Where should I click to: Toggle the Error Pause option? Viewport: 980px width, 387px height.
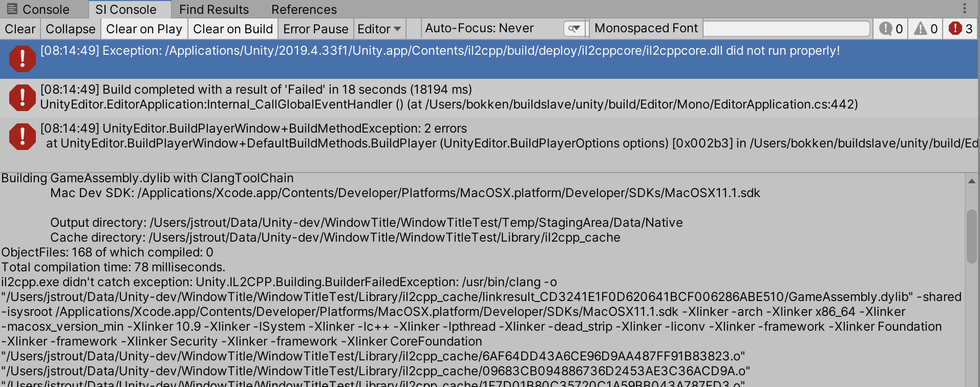[x=315, y=29]
